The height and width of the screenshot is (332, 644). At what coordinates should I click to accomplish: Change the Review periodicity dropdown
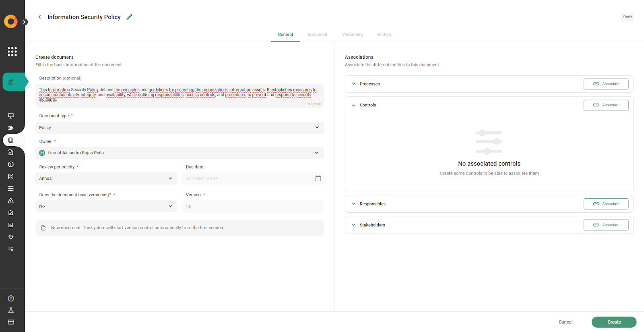106,178
